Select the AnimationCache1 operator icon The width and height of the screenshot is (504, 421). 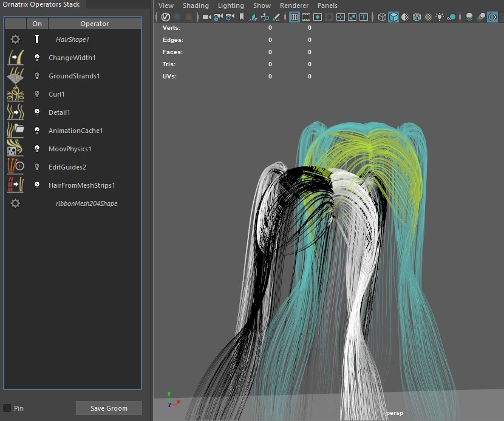click(x=15, y=131)
